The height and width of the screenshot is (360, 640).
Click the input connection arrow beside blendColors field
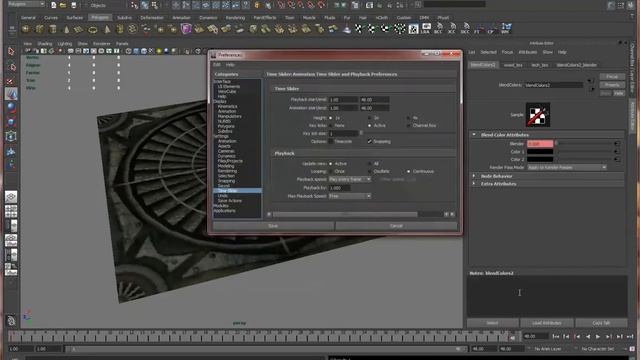pos(590,81)
